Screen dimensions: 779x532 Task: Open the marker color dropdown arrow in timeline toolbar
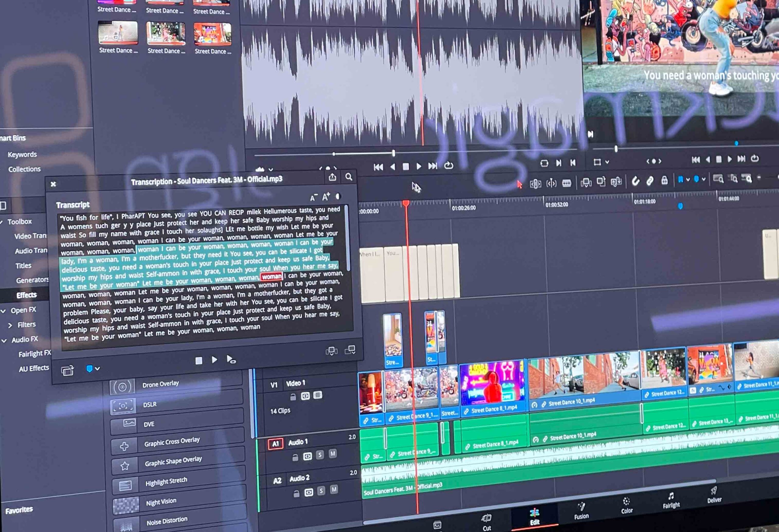coord(704,179)
